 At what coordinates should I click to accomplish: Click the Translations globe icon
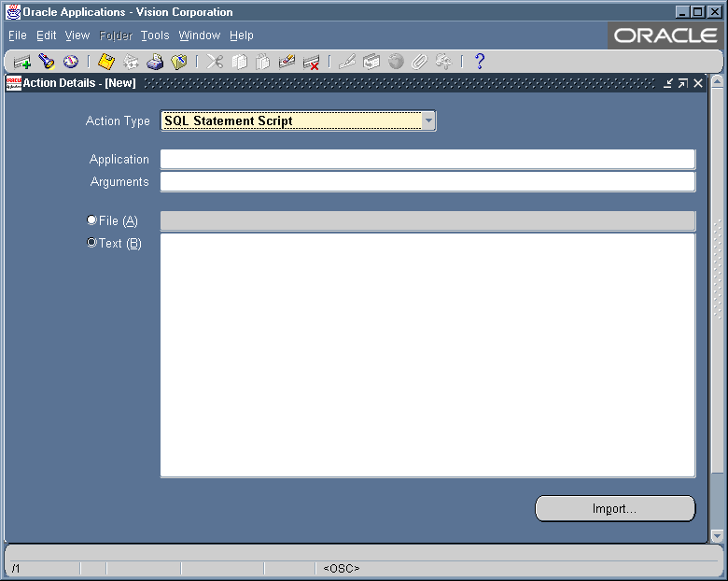pos(396,62)
